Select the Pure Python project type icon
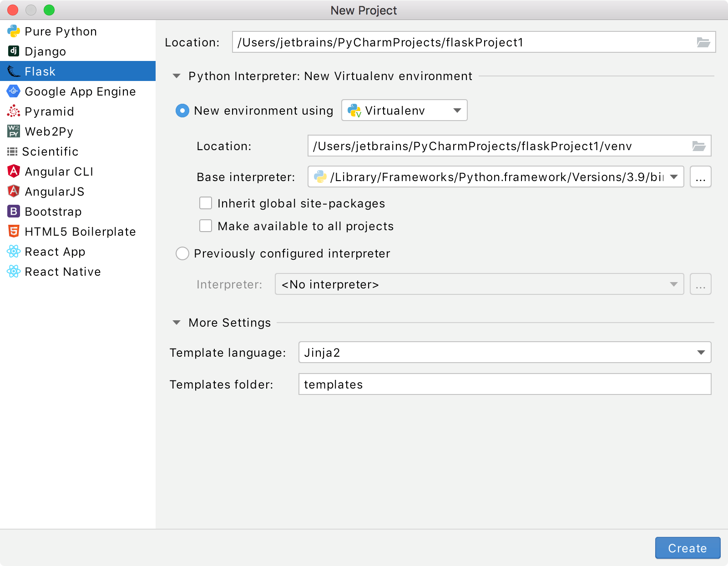Viewport: 728px width, 566px height. click(x=15, y=31)
